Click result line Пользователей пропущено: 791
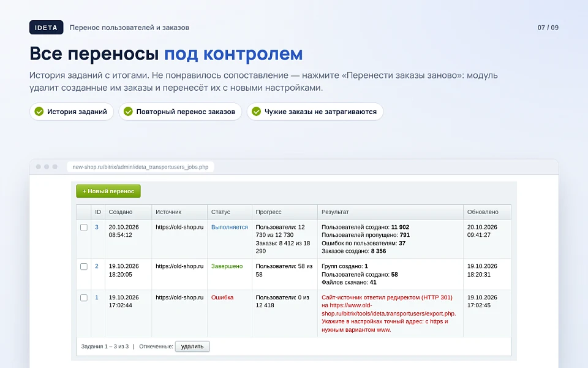588x368 pixels. [x=366, y=235]
